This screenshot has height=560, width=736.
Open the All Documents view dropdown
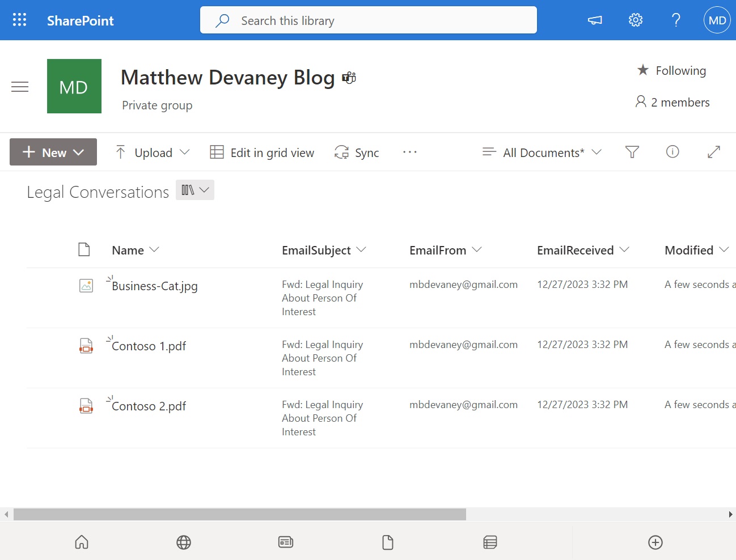click(541, 152)
